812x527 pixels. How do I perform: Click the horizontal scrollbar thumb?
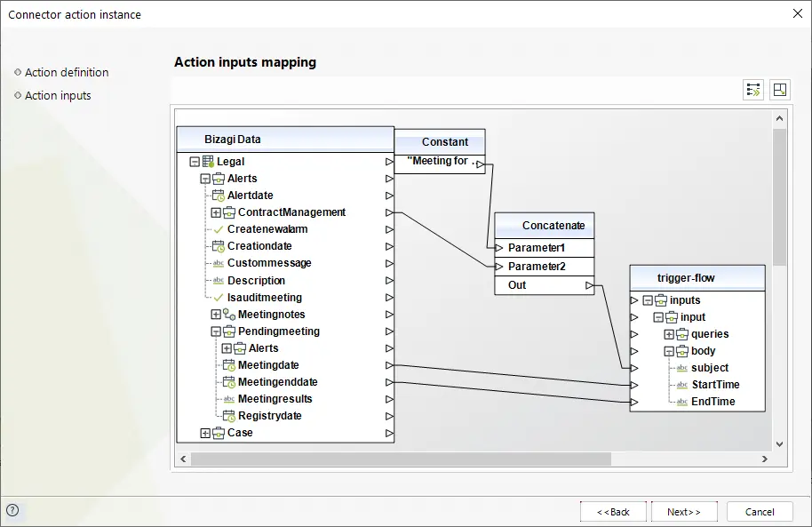pyautogui.click(x=401, y=459)
